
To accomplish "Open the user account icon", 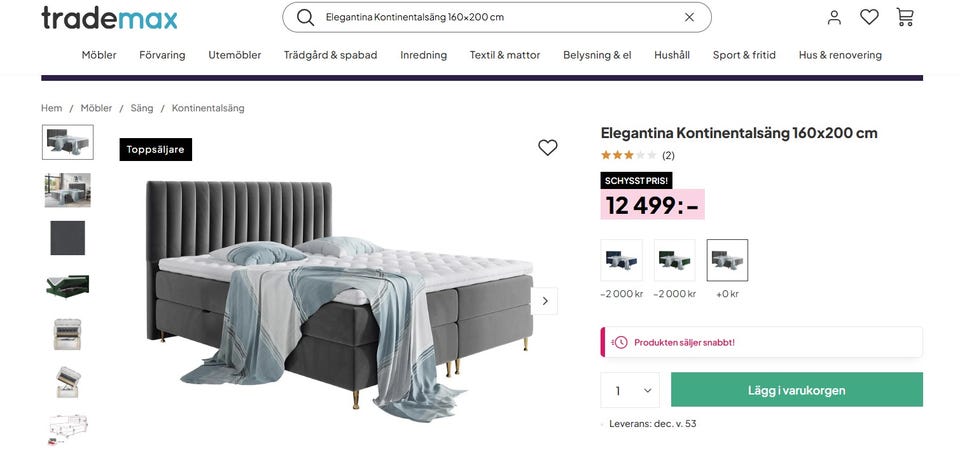I will (834, 17).
